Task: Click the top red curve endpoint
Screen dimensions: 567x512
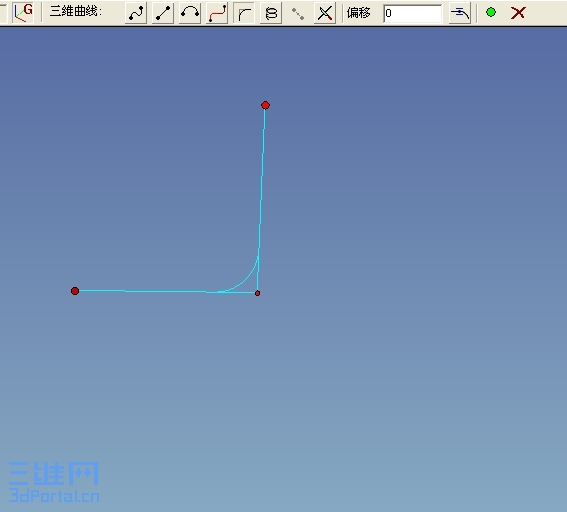Action: click(265, 105)
